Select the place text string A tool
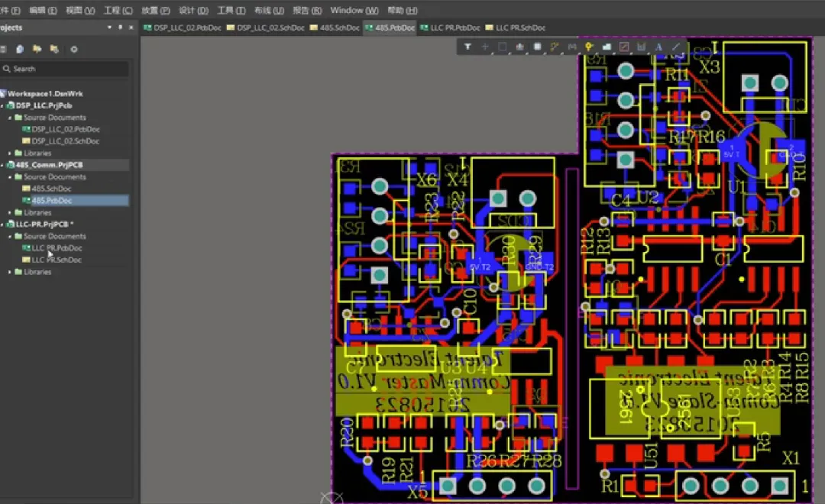The height and width of the screenshot is (504, 825). click(658, 47)
